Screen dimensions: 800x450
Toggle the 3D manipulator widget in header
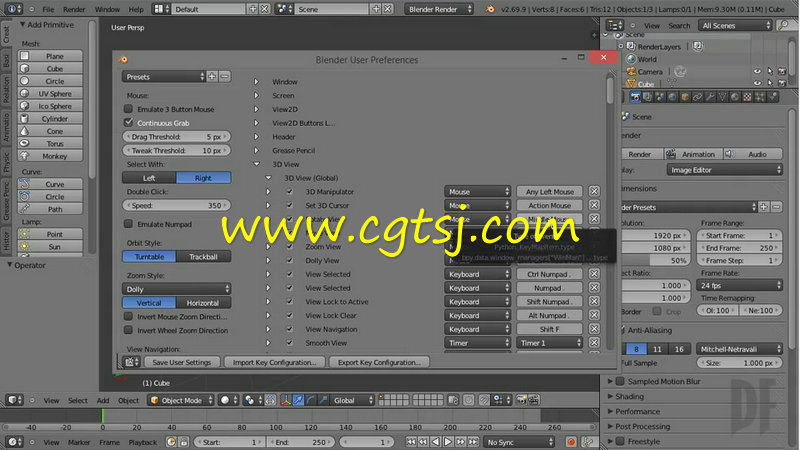(286, 400)
